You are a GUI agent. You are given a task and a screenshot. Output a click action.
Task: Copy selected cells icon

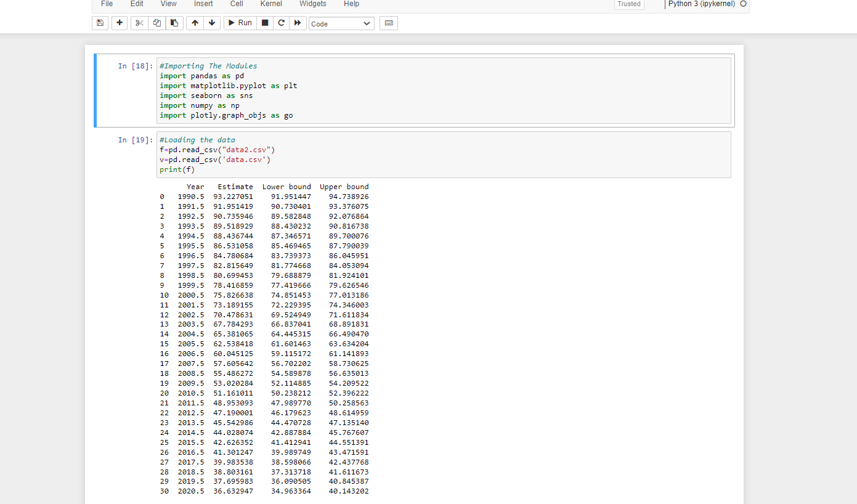click(x=156, y=23)
